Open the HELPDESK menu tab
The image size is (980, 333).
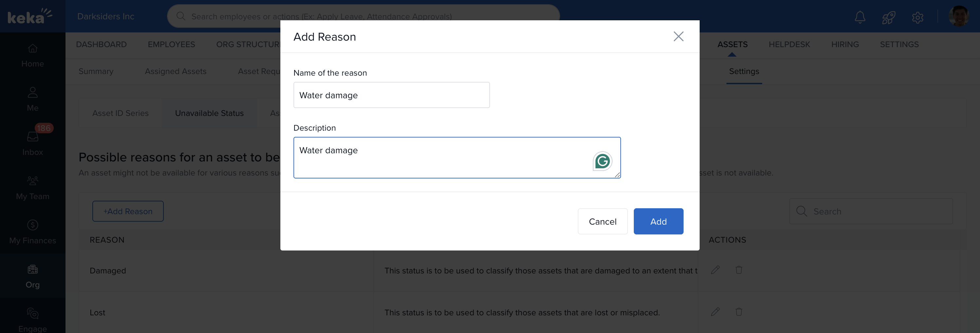pyautogui.click(x=789, y=45)
